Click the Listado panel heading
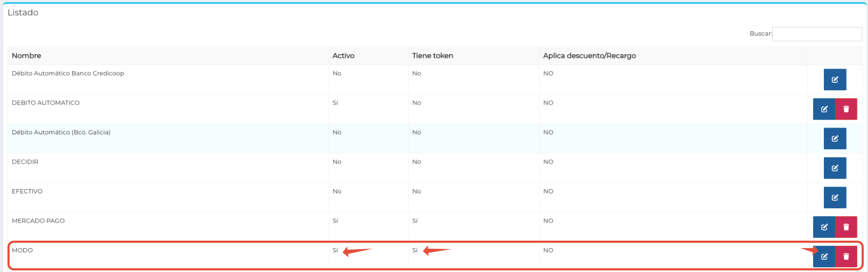The image size is (868, 272). [x=23, y=12]
